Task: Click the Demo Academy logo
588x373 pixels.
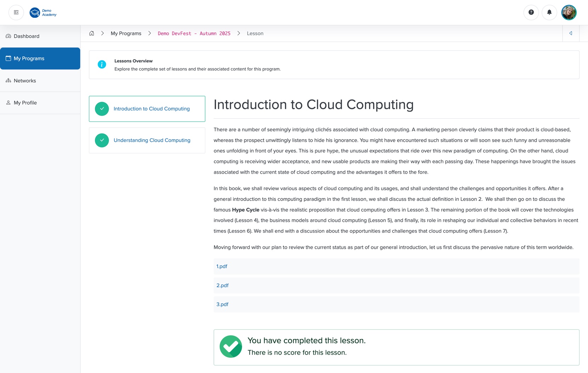Action: pos(43,13)
